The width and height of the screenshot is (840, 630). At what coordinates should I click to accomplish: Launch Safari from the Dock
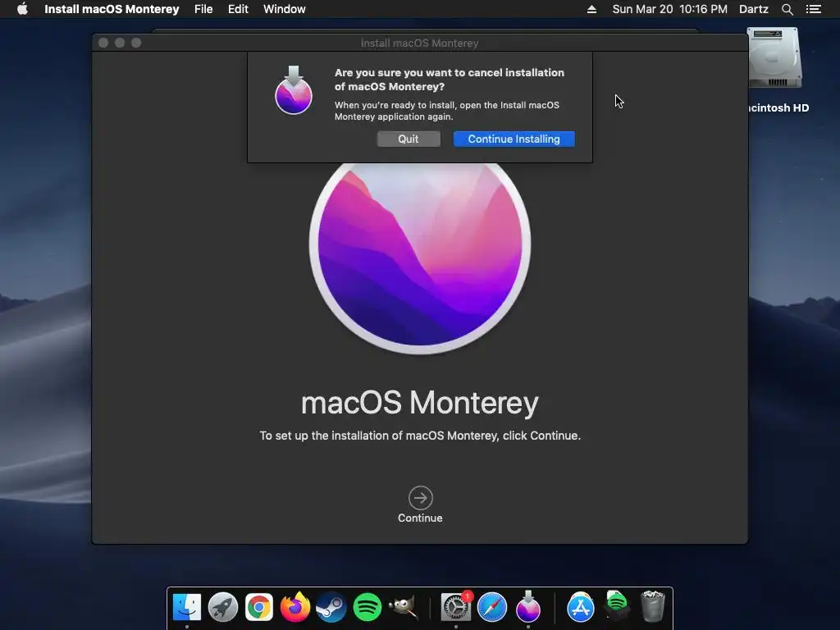click(492, 607)
